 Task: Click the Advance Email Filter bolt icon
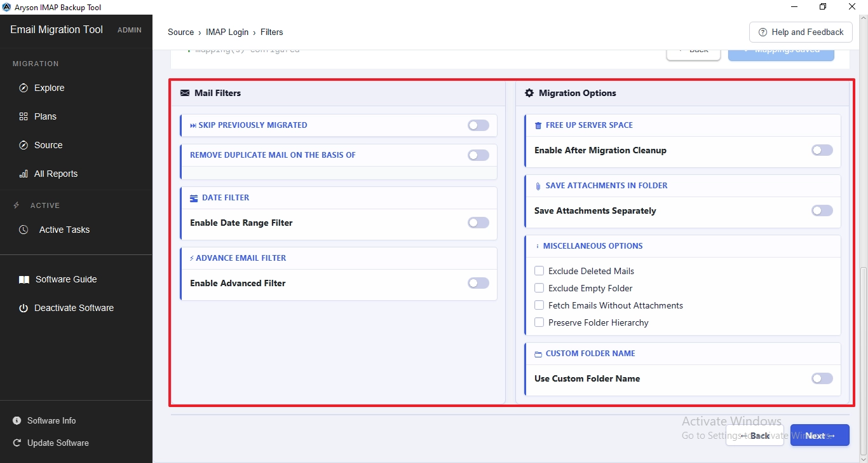(192, 258)
